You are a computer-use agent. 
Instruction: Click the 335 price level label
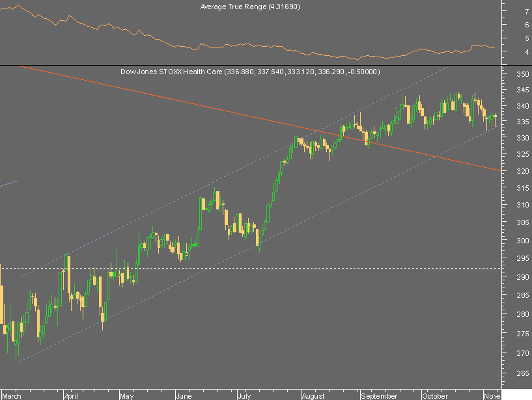pos(522,122)
